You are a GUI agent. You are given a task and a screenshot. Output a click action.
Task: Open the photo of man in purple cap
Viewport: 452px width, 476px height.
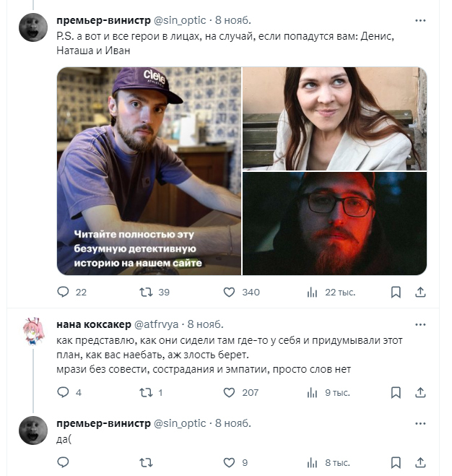(x=149, y=171)
